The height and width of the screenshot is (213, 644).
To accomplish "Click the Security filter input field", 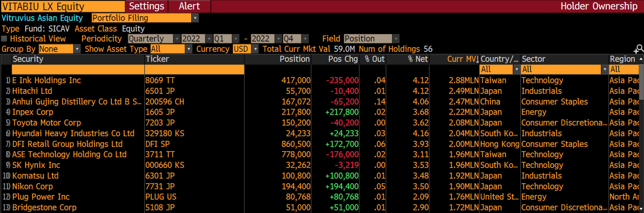I will (78, 69).
